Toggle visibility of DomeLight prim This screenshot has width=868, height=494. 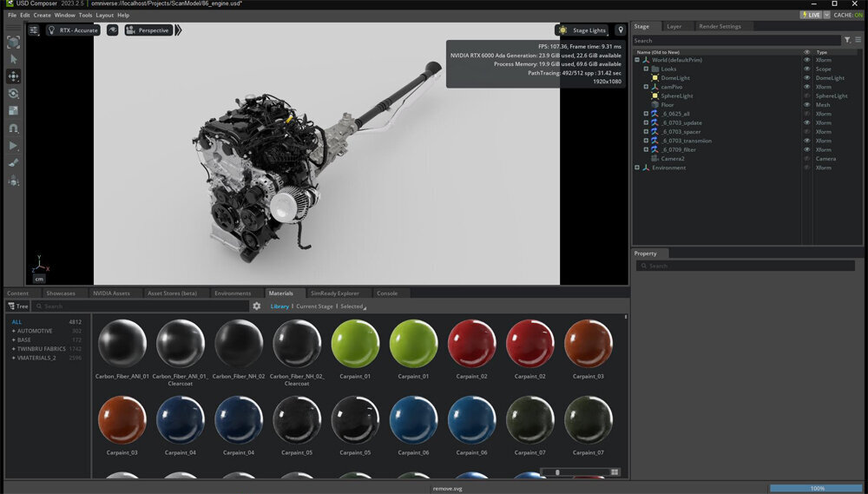click(806, 78)
